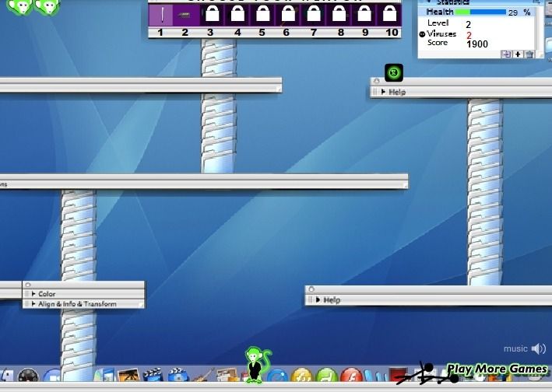Click the fallen black stickman figure
The width and height of the screenshot is (552, 392).
[426, 374]
